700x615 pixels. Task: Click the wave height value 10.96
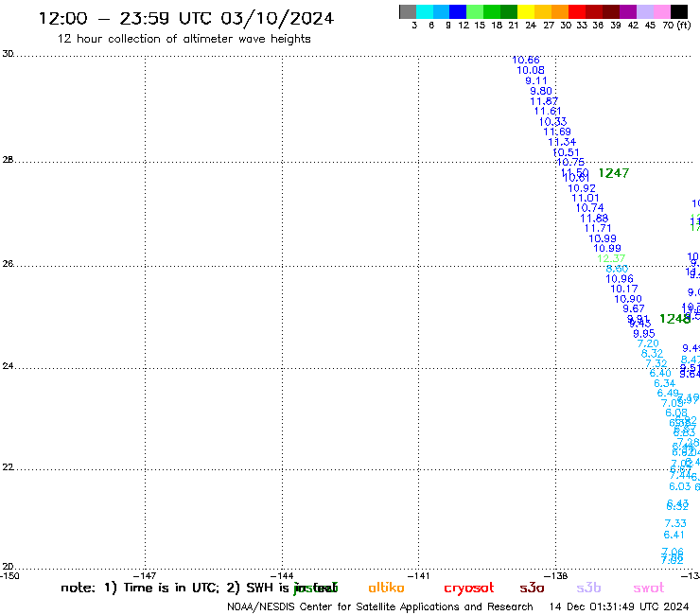pyautogui.click(x=620, y=279)
